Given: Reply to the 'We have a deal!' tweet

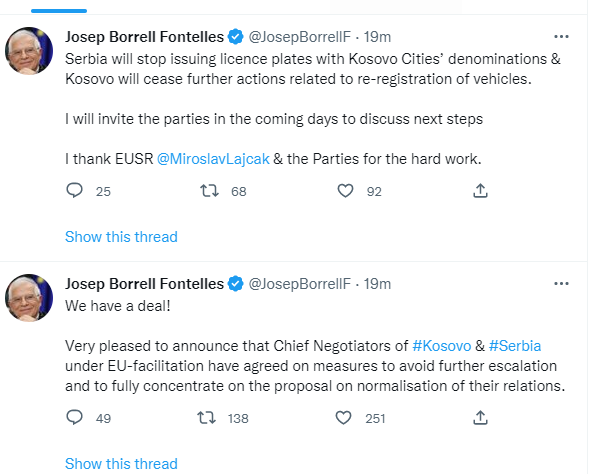Looking at the screenshot, I should click(74, 417).
